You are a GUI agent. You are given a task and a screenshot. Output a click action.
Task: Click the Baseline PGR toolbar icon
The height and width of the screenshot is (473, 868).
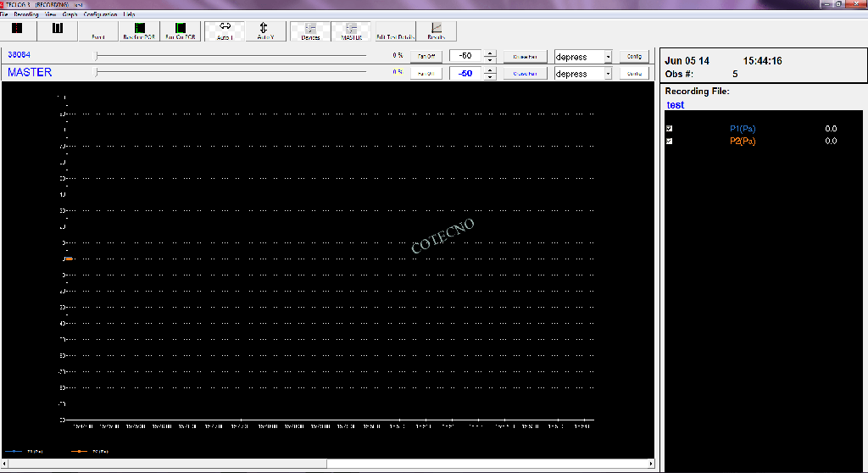pyautogui.click(x=139, y=31)
